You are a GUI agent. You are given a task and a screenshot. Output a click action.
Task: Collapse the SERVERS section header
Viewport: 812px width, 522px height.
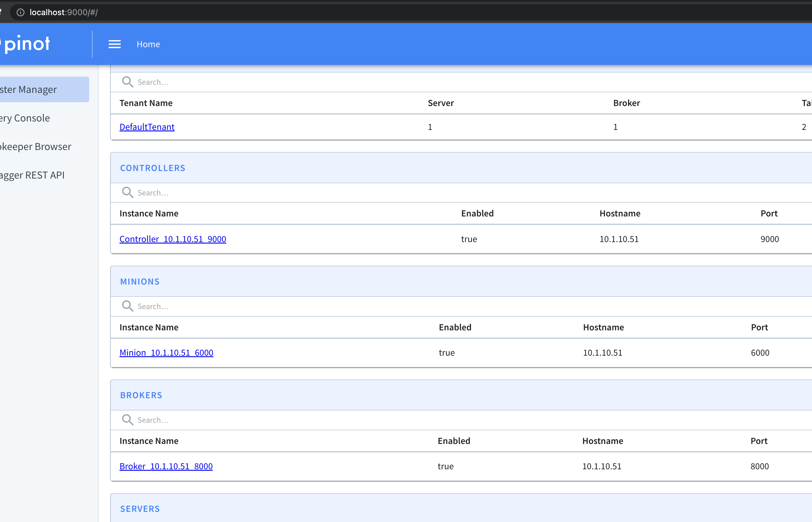tap(140, 508)
